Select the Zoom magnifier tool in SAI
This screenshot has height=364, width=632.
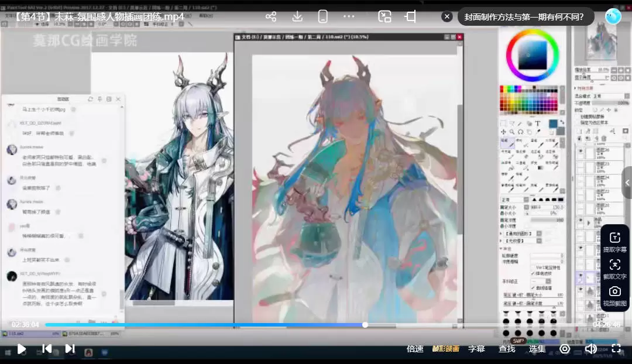[512, 132]
